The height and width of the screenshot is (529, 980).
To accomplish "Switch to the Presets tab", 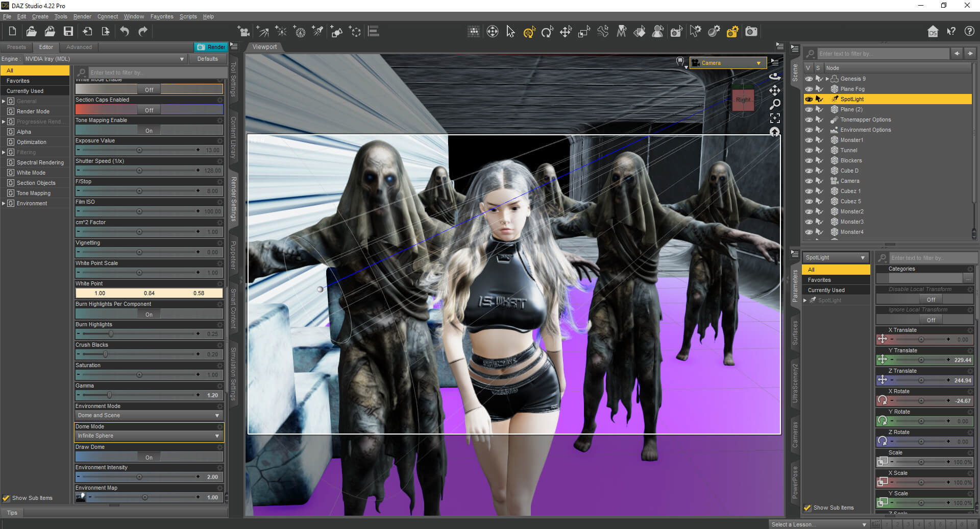I will click(16, 47).
